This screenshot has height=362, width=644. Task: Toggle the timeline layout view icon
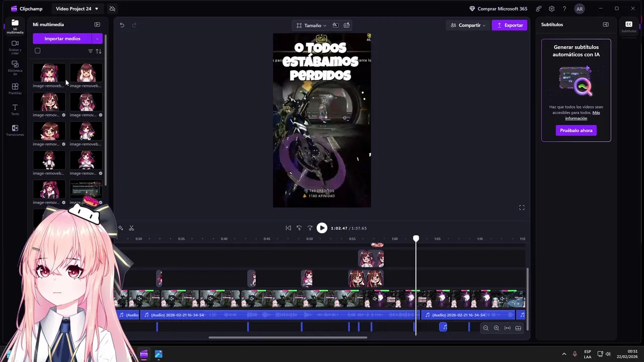pyautogui.click(x=518, y=328)
